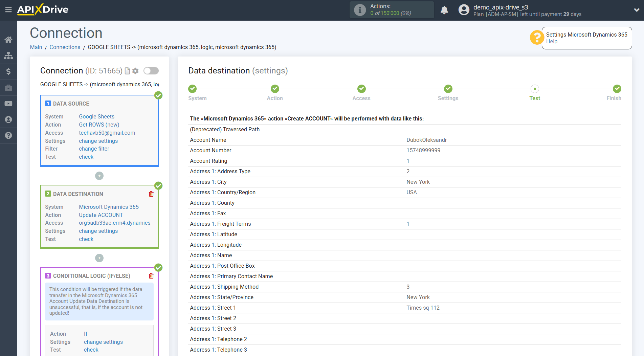Image resolution: width=644 pixels, height=356 pixels.
Task: Click the Actions usage counter panel
Action: 392,10
